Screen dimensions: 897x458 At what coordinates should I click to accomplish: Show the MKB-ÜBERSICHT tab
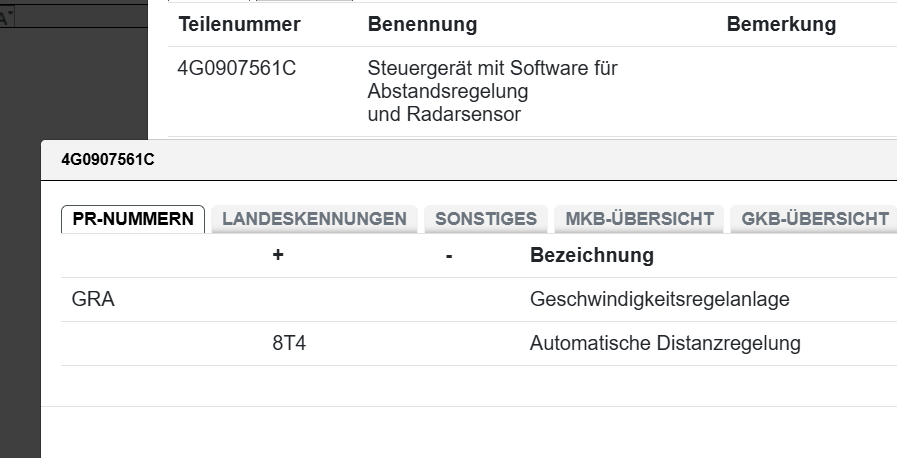640,219
